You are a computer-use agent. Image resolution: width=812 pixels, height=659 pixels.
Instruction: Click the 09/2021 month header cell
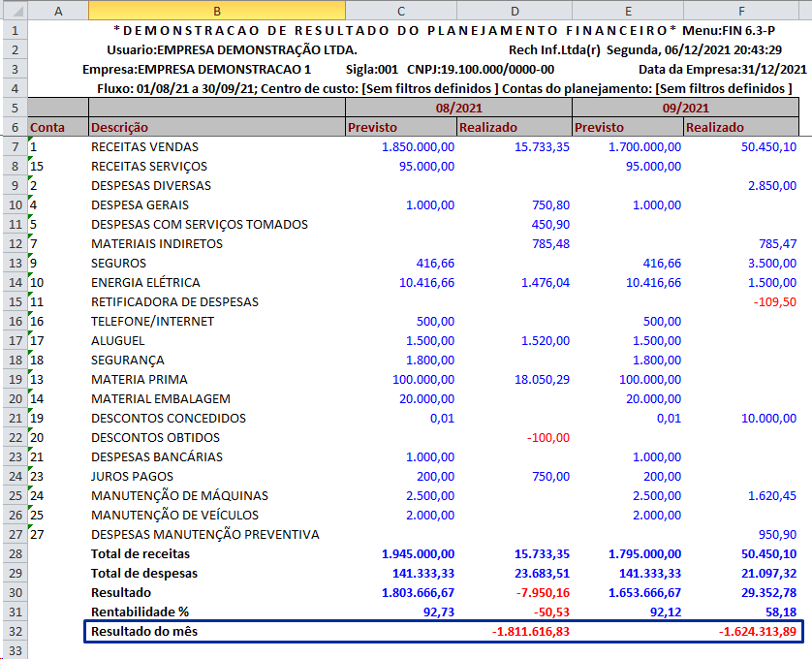coord(685,108)
